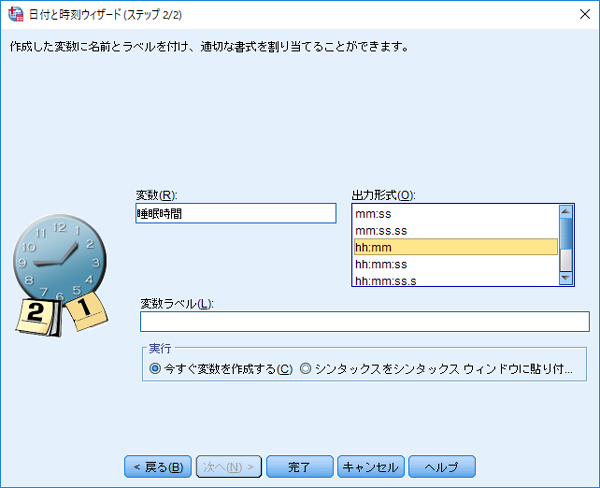
Task: Click the 変数ラベル(L) text field
Action: point(364,321)
